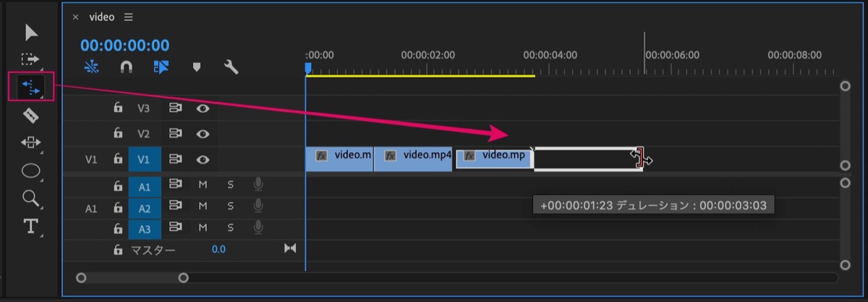
Task: Toggle lock on track A3
Action: point(118,229)
